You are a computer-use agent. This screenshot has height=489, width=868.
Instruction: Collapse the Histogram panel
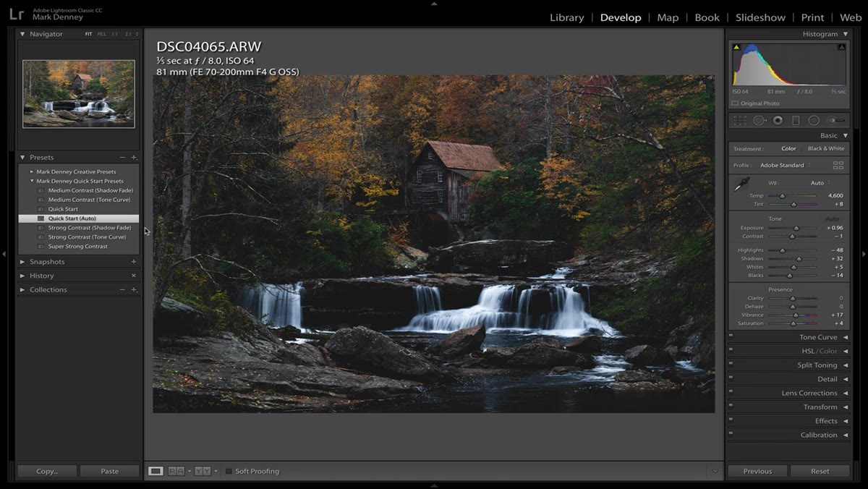point(845,34)
